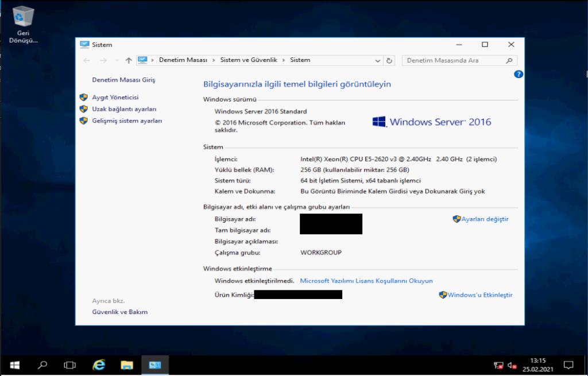Click shield icon beside Aygıt Yöneticisi
The image size is (588, 376).
click(x=84, y=97)
